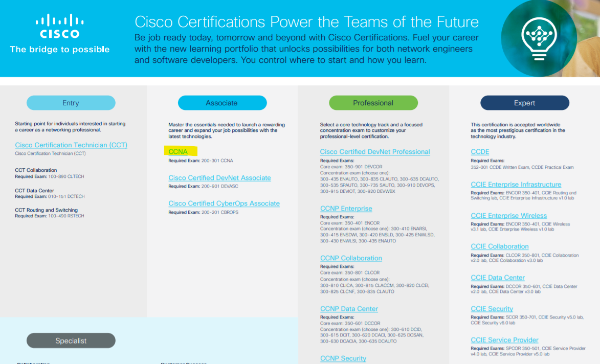Open CCIE Enterprise Infrastructure link
The width and height of the screenshot is (600, 364).
point(516,185)
